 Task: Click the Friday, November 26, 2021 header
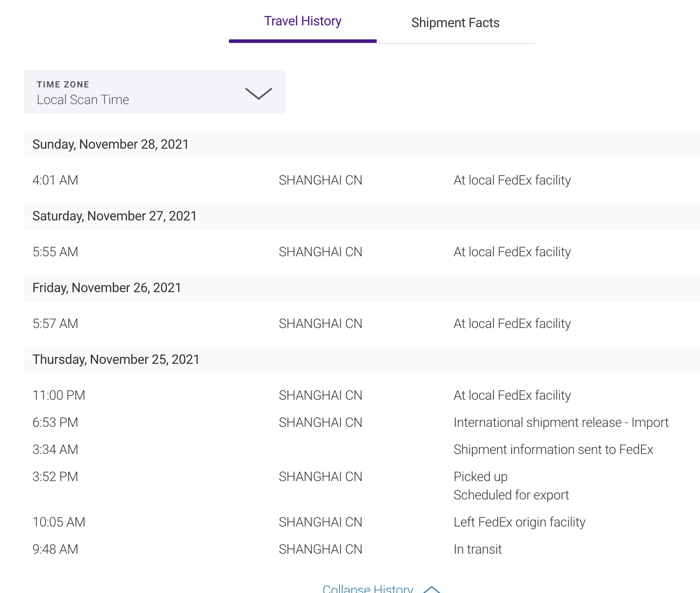pos(107,288)
